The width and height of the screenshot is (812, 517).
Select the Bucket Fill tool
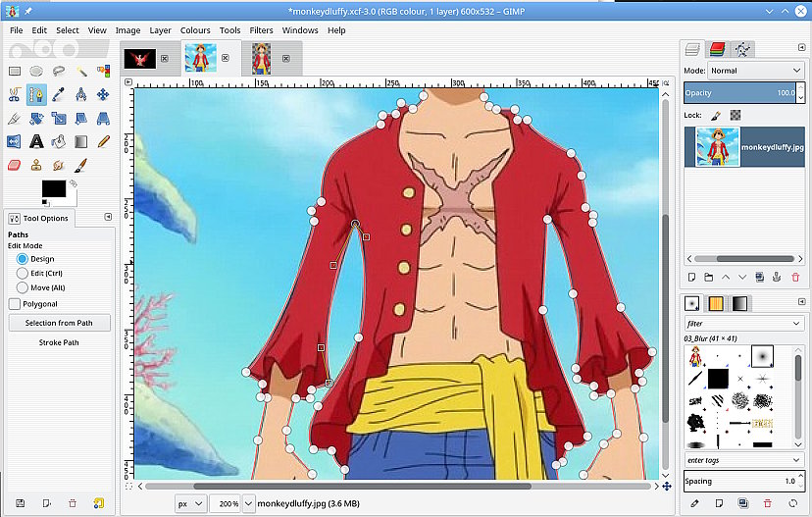tap(59, 141)
